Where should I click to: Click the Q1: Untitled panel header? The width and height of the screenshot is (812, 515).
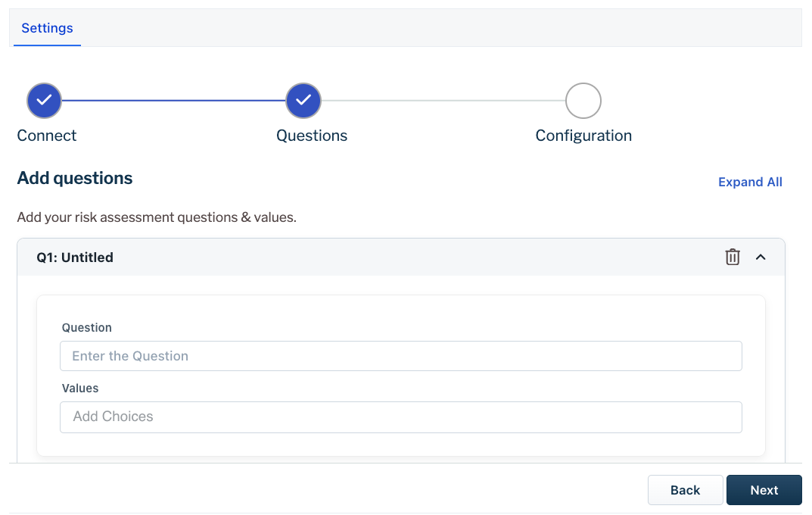click(75, 257)
